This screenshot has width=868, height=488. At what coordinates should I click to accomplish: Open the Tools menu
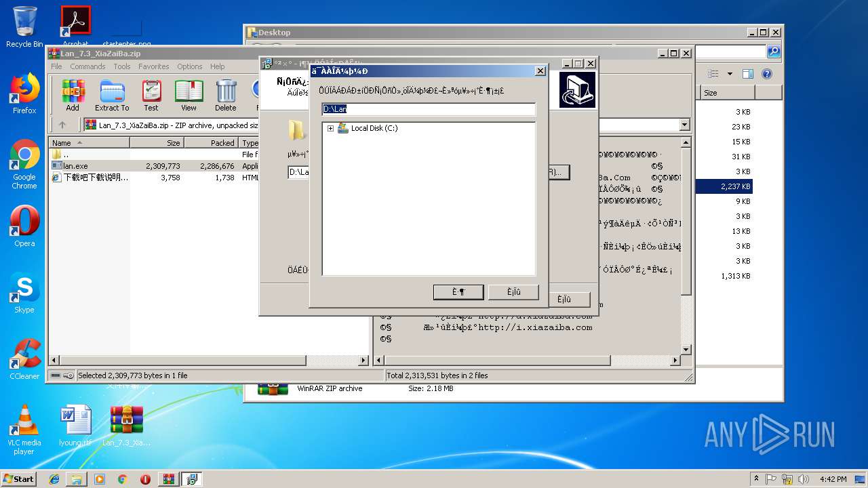point(122,66)
